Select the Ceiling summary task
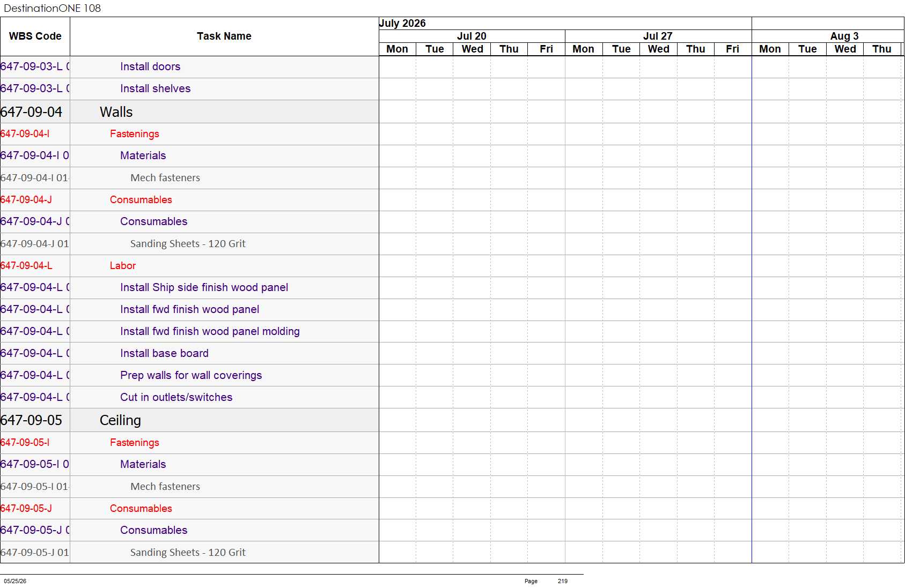This screenshot has width=905, height=588. 120,420
